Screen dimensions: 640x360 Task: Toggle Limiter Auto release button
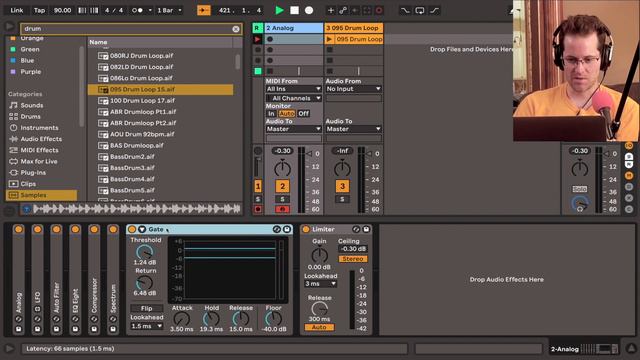[319, 327]
